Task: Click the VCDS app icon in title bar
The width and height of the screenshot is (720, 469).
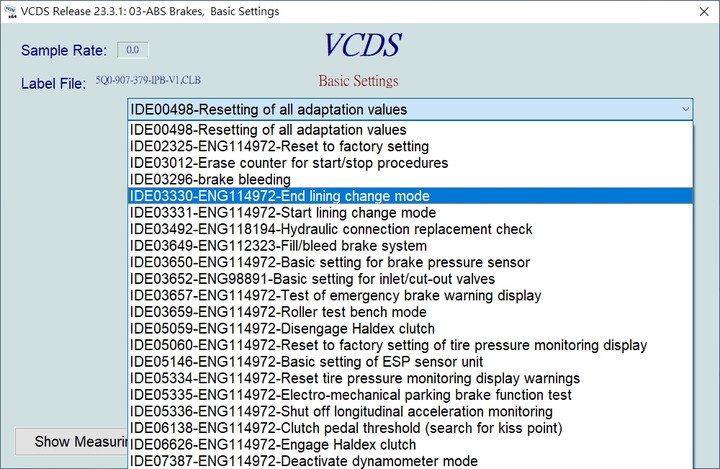Action: (x=10, y=11)
